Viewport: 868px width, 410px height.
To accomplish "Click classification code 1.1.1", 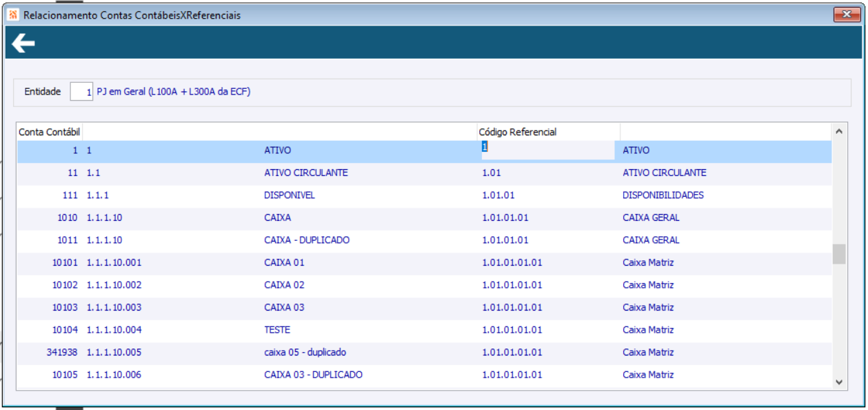I will coord(98,195).
